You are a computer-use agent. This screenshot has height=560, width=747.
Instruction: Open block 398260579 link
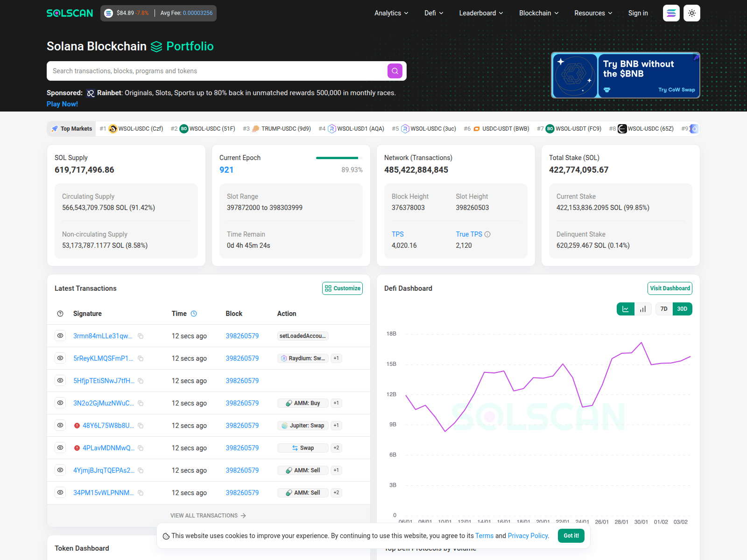[242, 336]
